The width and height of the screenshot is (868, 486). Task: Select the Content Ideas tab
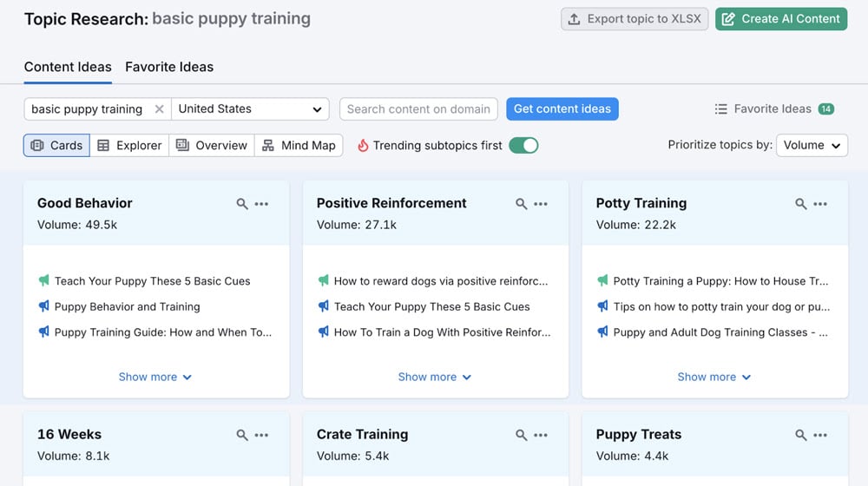(x=68, y=67)
